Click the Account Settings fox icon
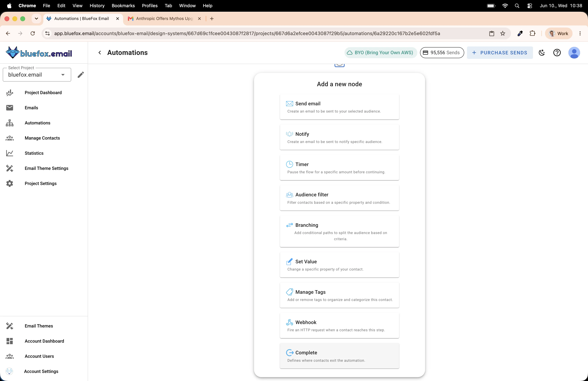Viewport: 588px width, 381px height. pyautogui.click(x=9, y=371)
